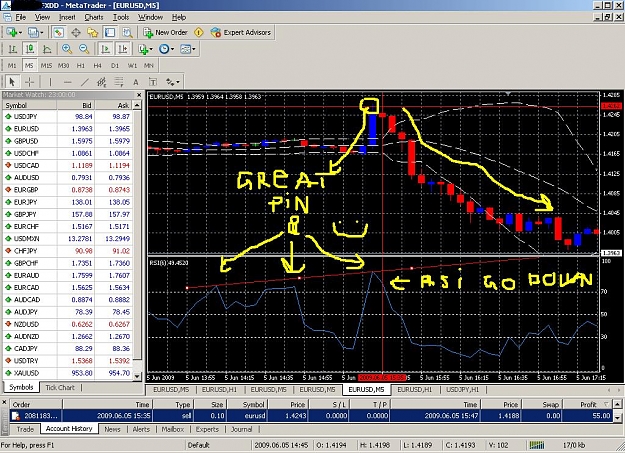Viewport: 625px width, 453px height.
Task: Select the D1 timeframe
Action: (x=115, y=65)
